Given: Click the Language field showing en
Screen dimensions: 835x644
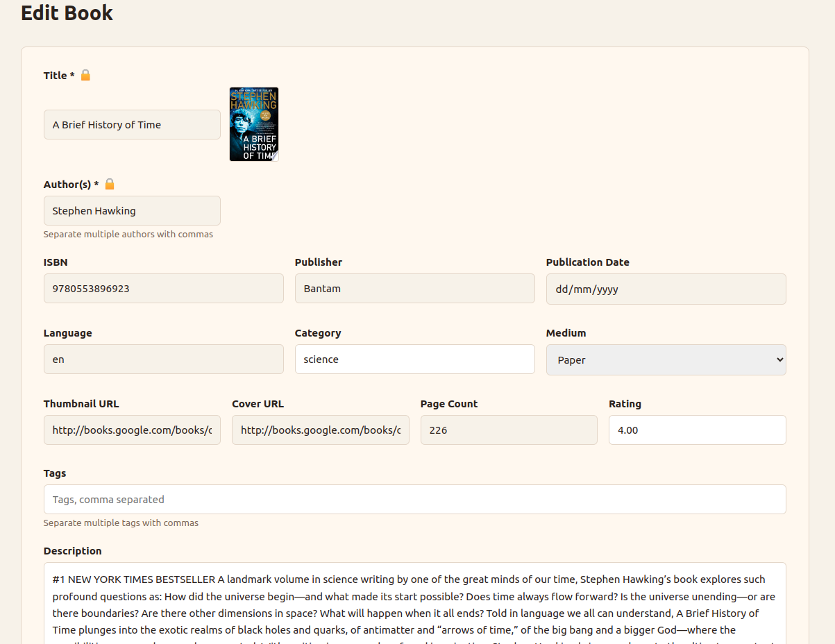Looking at the screenshot, I should 163,359.
